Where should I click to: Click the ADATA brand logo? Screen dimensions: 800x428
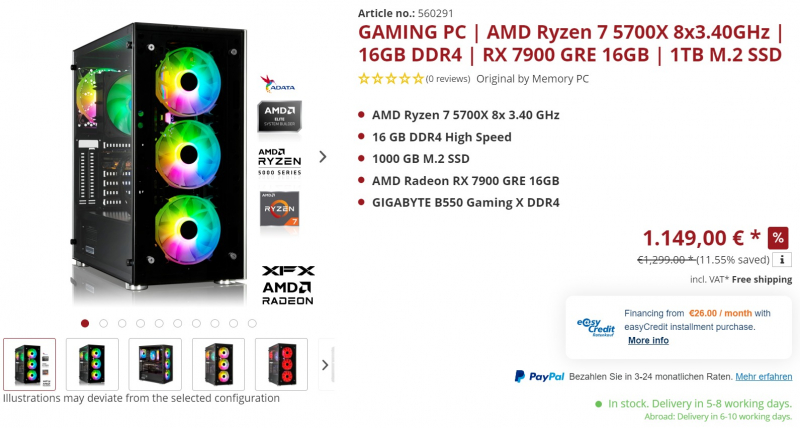(x=278, y=84)
